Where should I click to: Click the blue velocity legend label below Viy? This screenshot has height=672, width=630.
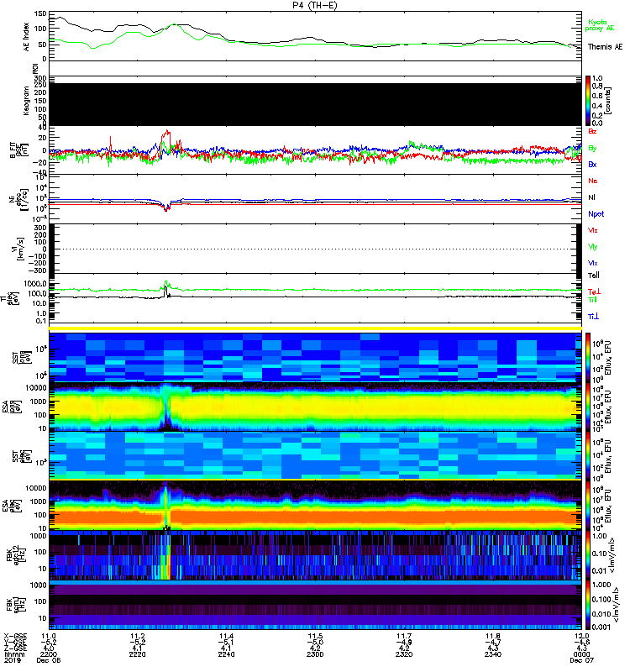point(593,263)
